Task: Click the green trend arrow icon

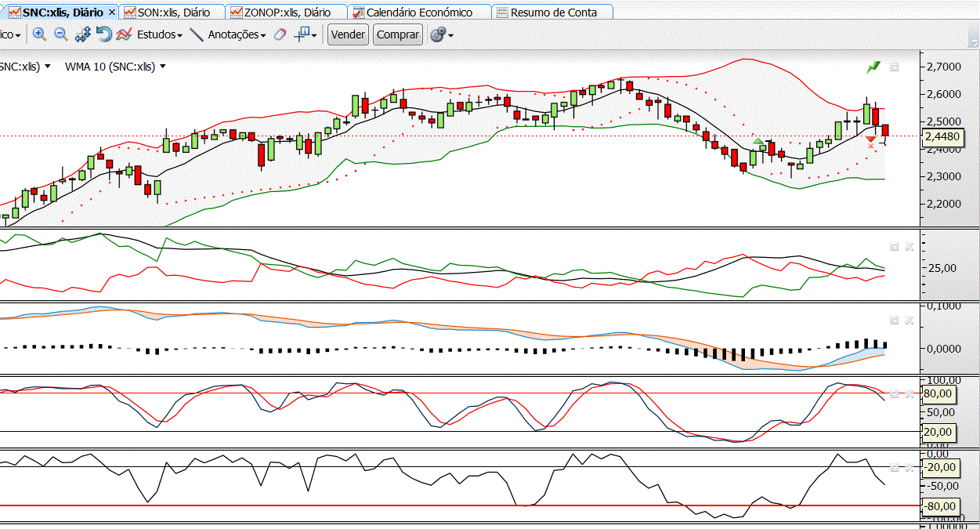Action: [x=873, y=67]
